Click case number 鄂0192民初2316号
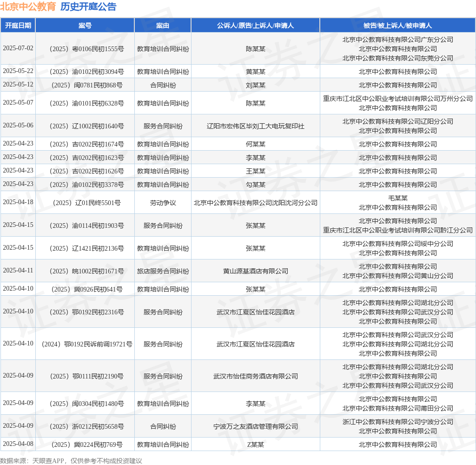Viewport: 476px width, 465px height. point(87,312)
